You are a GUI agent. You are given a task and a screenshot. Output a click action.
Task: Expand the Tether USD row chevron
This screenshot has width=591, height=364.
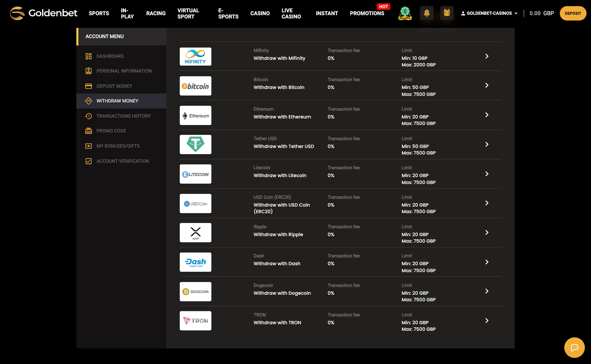tap(487, 144)
